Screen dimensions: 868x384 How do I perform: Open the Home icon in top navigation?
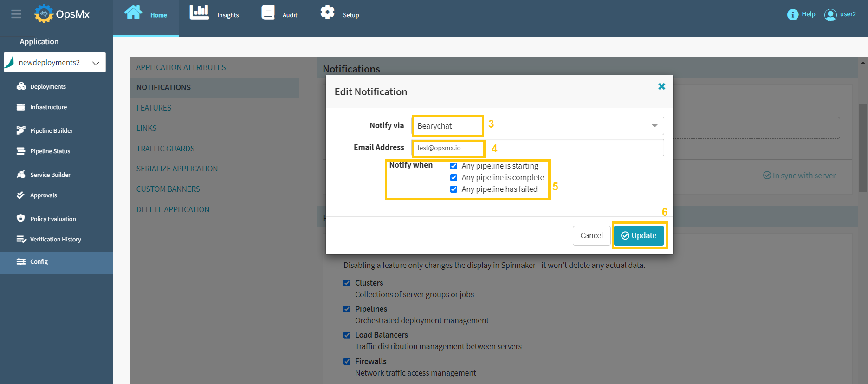click(133, 13)
